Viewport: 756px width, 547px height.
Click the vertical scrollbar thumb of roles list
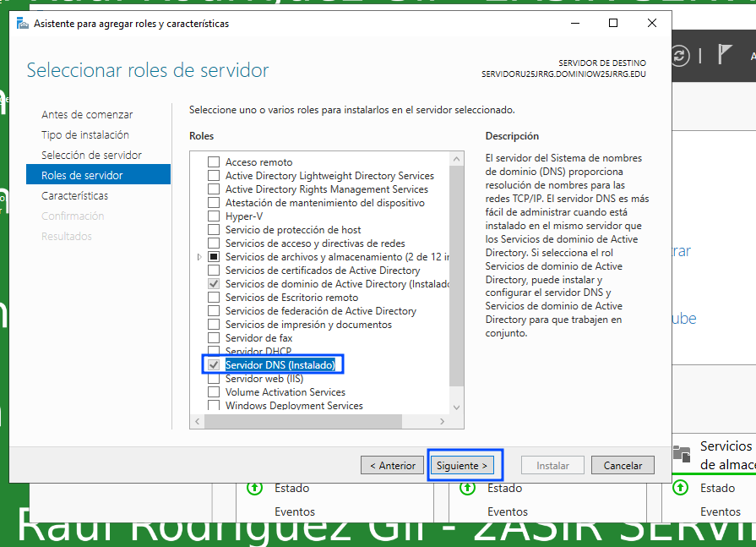457,276
